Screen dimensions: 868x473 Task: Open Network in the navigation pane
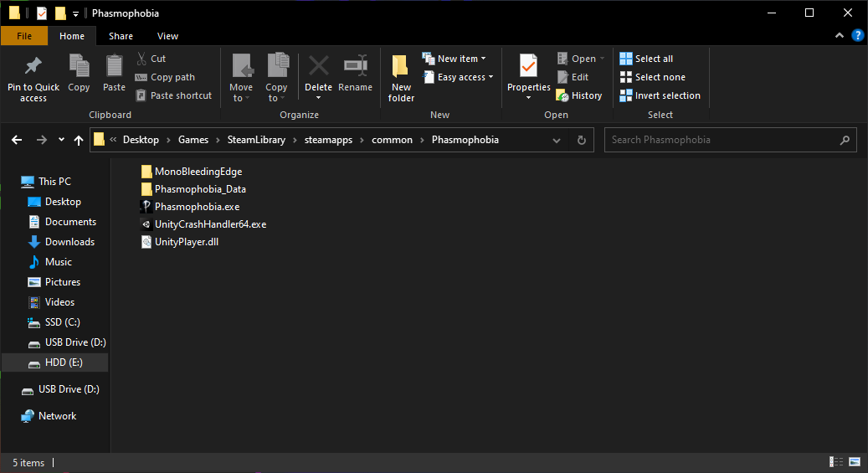coord(49,416)
